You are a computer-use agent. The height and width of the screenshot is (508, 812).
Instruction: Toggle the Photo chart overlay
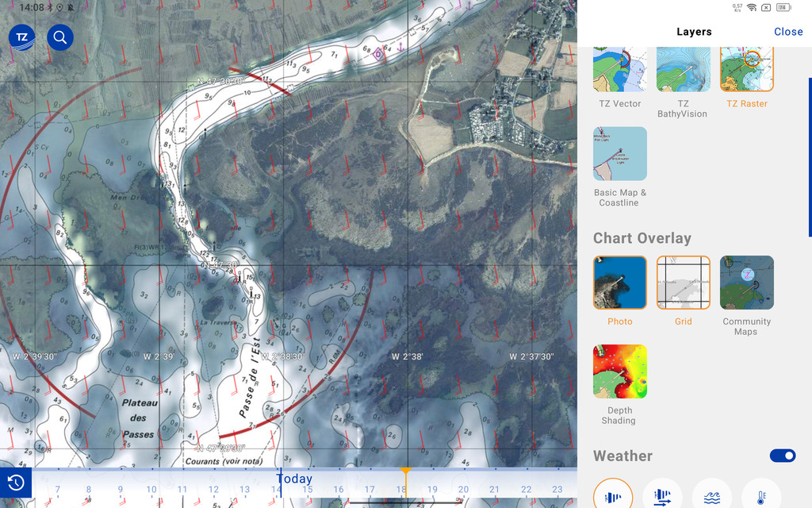tap(620, 283)
